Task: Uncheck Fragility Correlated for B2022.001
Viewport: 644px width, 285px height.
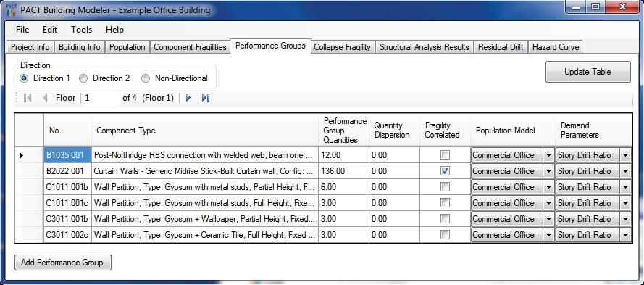Action: tap(445, 170)
